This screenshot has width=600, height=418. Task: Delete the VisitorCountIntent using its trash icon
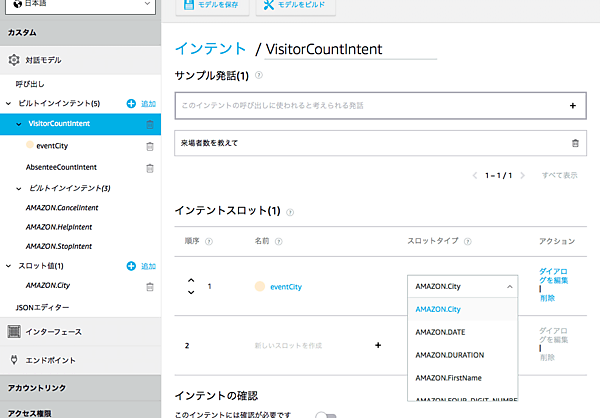point(150,125)
